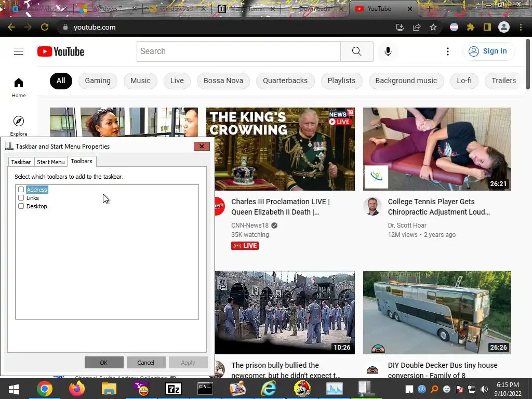Viewport: 532px width, 399px height.
Task: Open YouTube settings three-dot menu
Action: (448, 51)
